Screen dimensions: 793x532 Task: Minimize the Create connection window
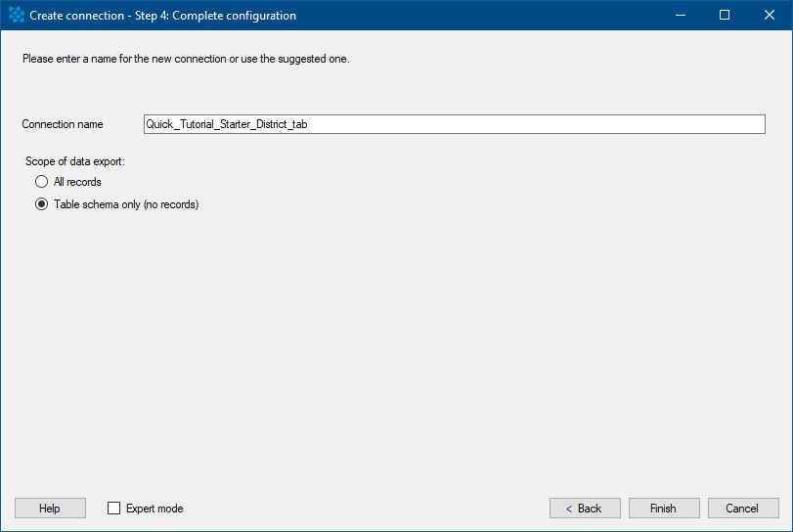point(681,16)
